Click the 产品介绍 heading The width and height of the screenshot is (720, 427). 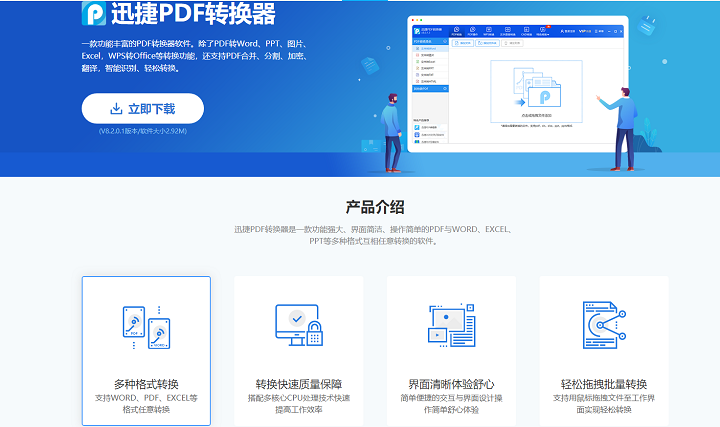click(375, 207)
